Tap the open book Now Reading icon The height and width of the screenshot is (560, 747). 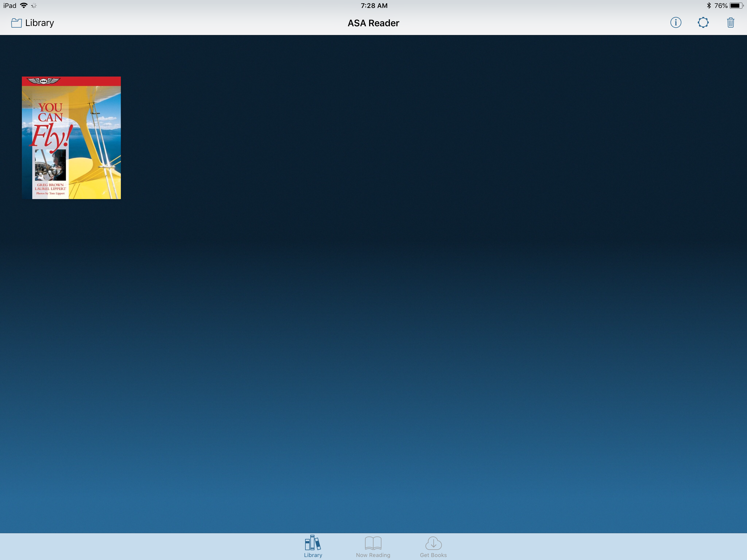click(373, 543)
